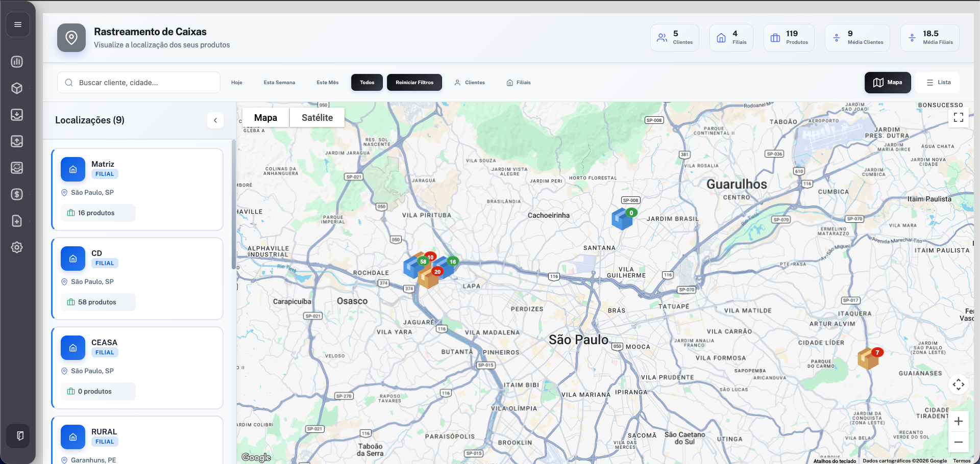Click the CEASA card house icon
Image resolution: width=980 pixels, height=464 pixels.
[x=73, y=348]
